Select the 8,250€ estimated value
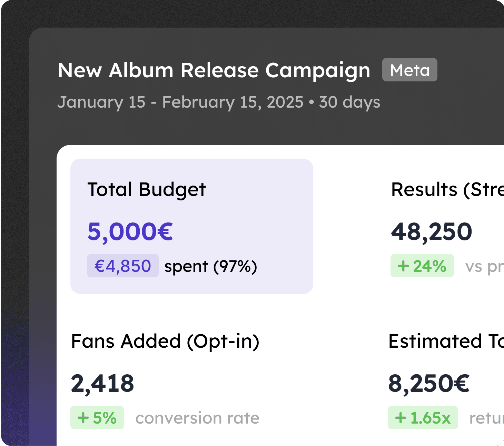The width and height of the screenshot is (504, 446). click(x=429, y=383)
